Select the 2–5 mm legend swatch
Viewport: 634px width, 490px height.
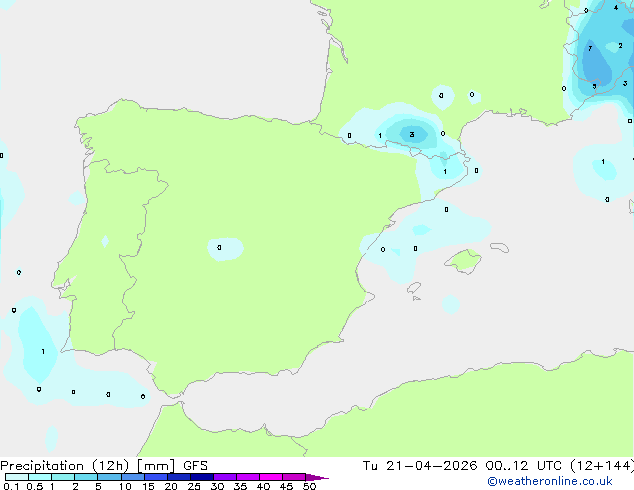pyautogui.click(x=86, y=477)
